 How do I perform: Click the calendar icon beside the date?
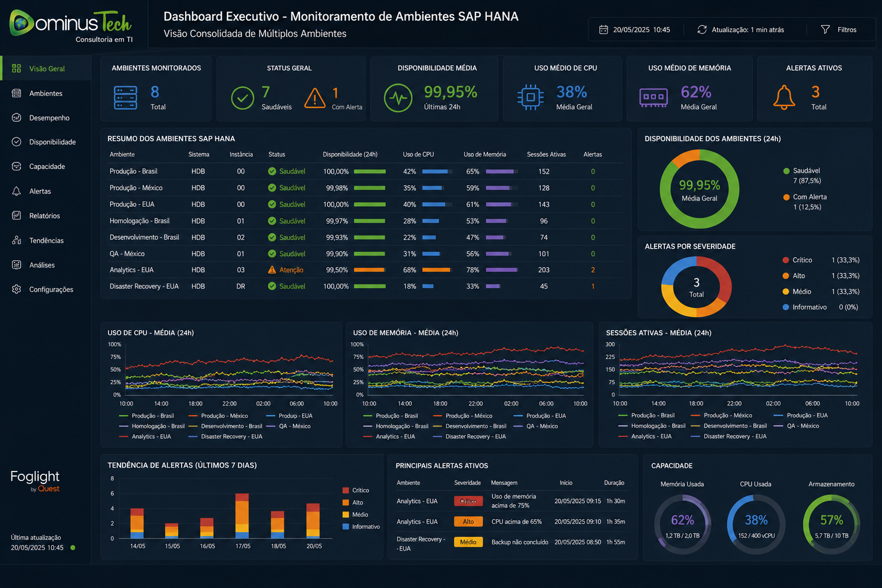click(x=603, y=29)
